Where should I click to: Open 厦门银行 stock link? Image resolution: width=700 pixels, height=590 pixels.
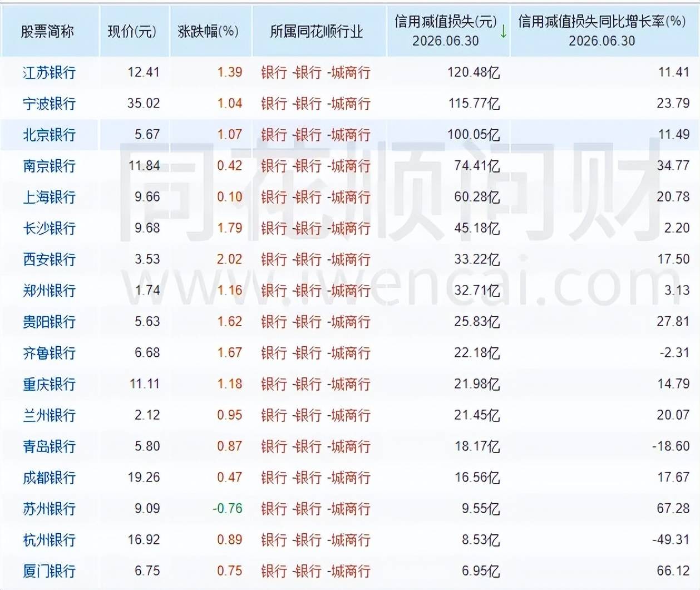(49, 571)
